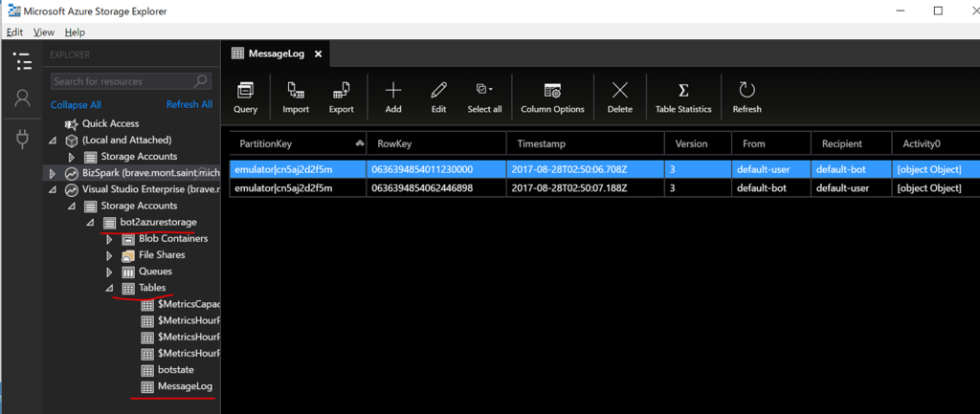Click the default-bot cell under From

pyautogui.click(x=771, y=188)
